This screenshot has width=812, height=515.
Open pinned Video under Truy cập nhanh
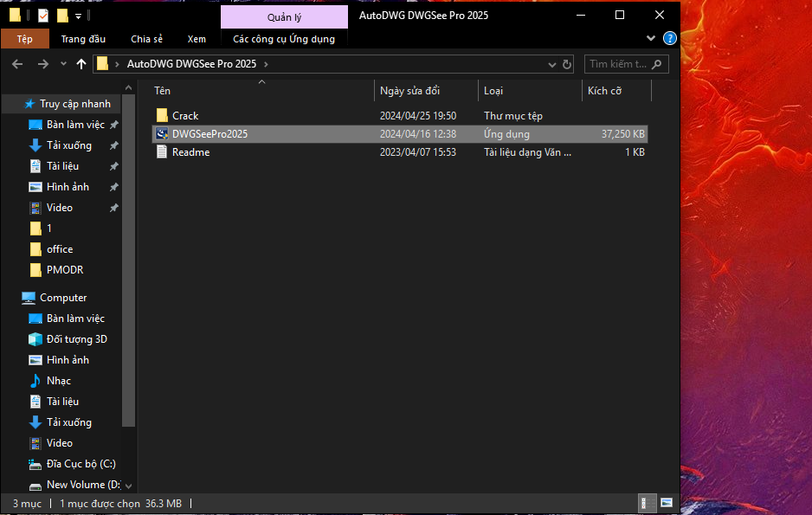[x=59, y=208]
